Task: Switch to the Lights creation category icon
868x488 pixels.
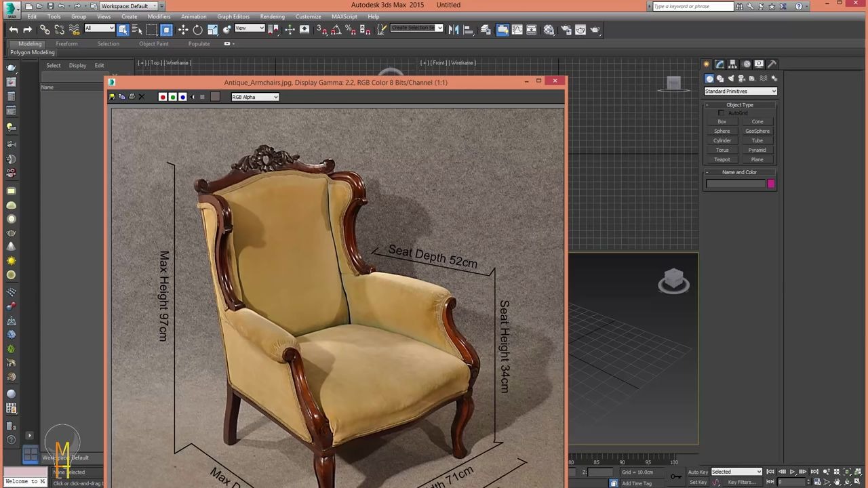Action: 731,78
